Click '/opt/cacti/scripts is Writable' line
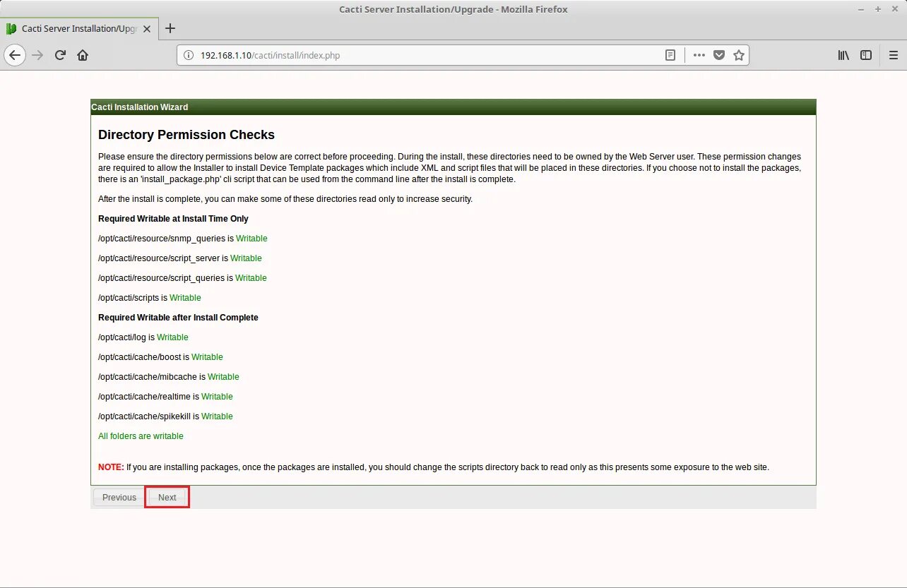907x588 pixels. coord(150,298)
